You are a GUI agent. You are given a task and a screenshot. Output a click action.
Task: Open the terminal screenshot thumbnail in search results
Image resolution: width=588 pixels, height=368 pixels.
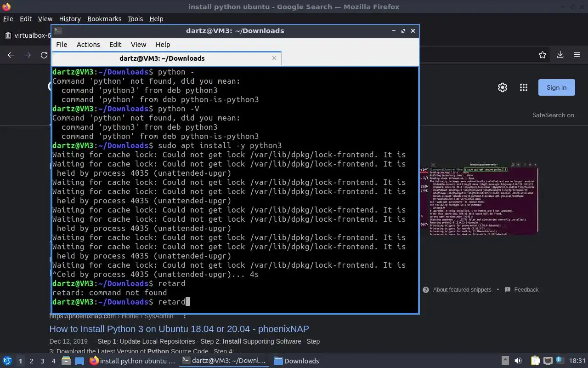483,199
